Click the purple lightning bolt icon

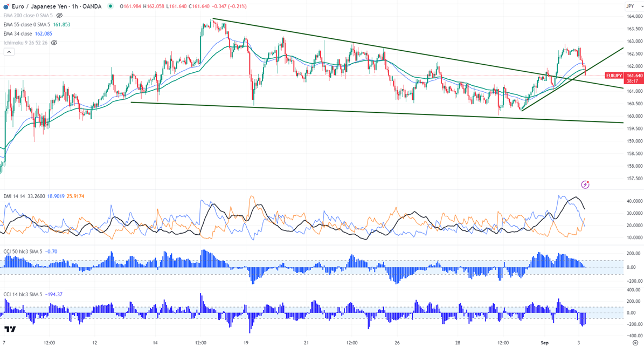[x=585, y=185]
